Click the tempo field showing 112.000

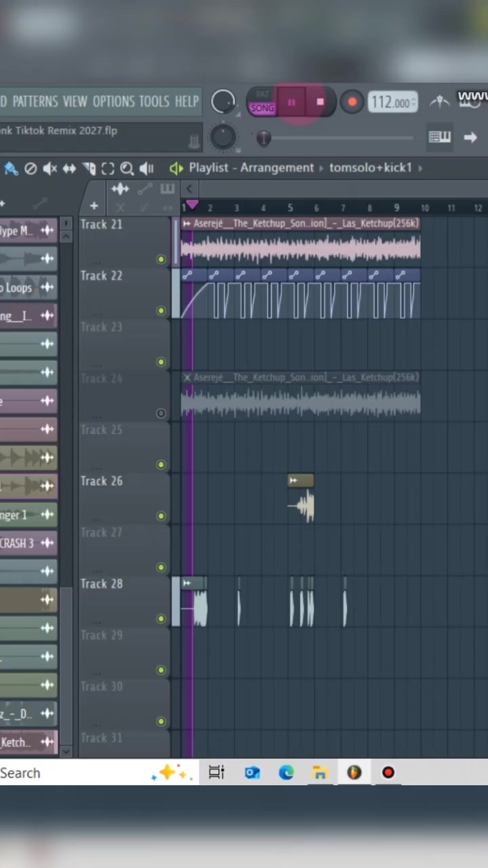point(392,102)
